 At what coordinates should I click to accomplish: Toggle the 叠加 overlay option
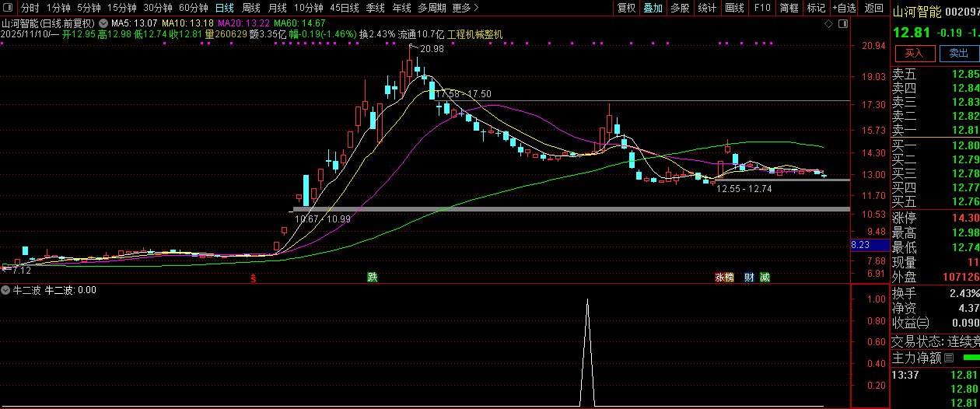pos(653,8)
